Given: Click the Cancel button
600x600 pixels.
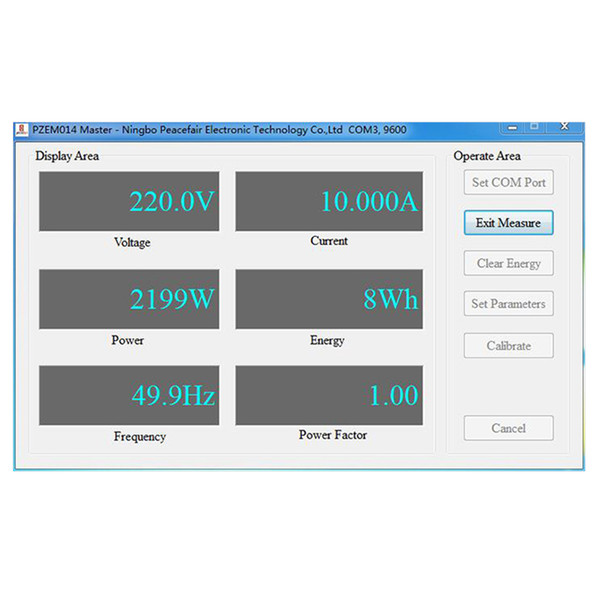Looking at the screenshot, I should (509, 428).
